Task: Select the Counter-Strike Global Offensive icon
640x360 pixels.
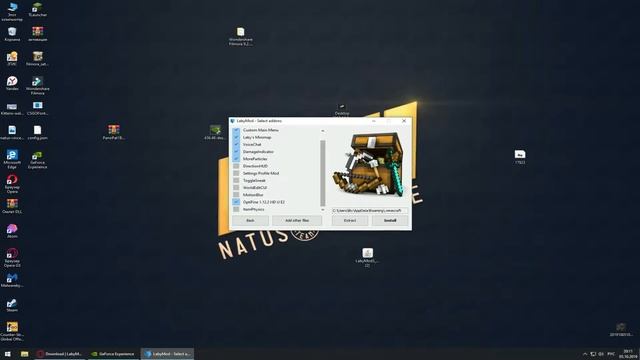Action: [x=12, y=331]
